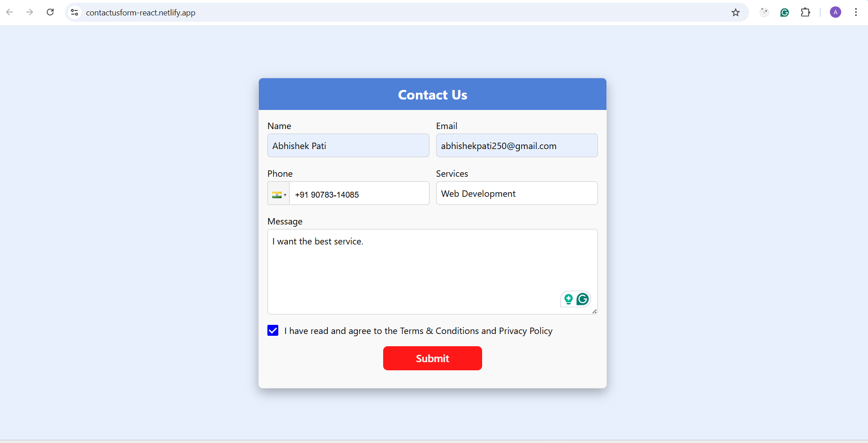The height and width of the screenshot is (443, 868).
Task: Click the Name field with Abhishek Pati
Action: [x=348, y=146]
